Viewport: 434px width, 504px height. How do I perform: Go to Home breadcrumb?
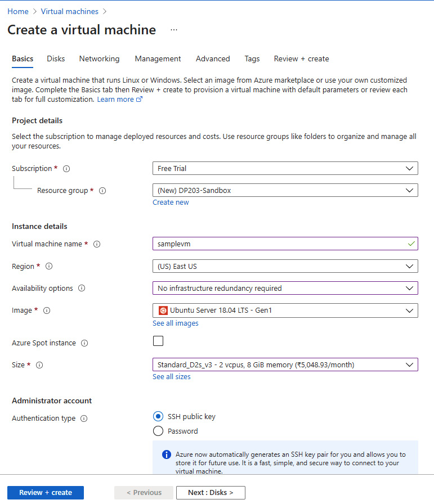click(18, 12)
